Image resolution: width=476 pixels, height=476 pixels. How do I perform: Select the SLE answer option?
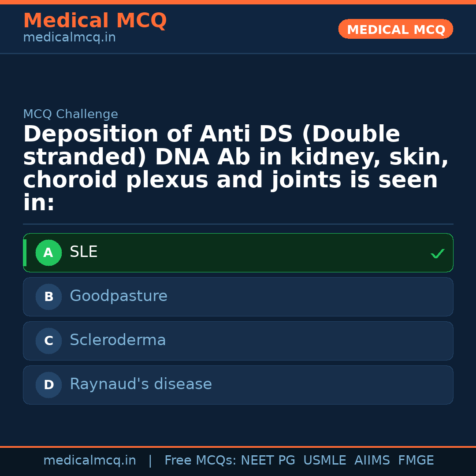[238, 253]
